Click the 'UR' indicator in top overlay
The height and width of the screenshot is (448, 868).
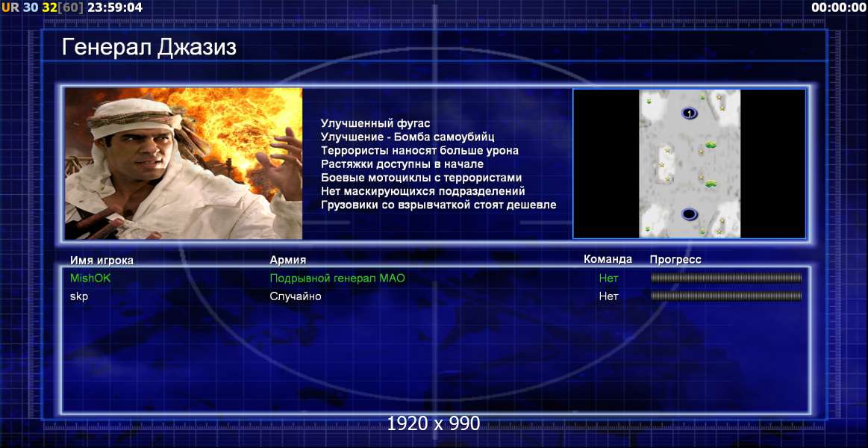point(10,7)
